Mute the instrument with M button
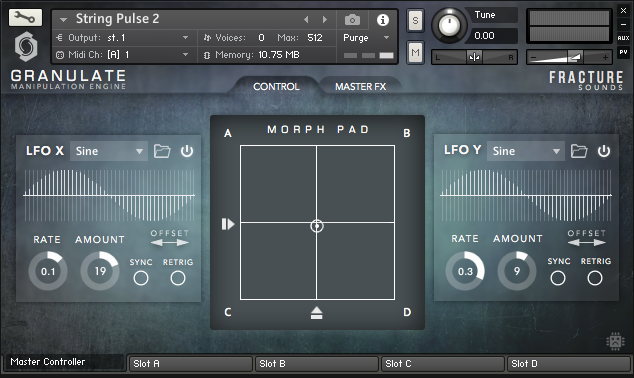This screenshot has height=378, width=634. click(x=415, y=53)
